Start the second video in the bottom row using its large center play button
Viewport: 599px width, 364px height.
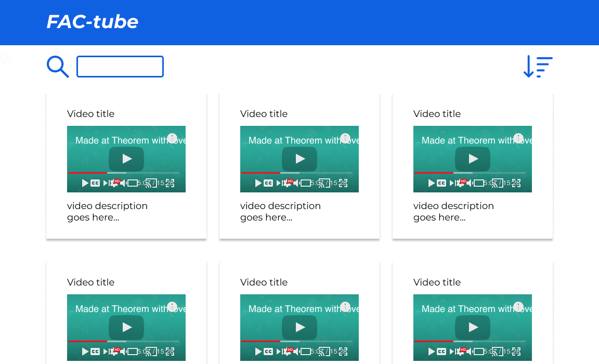[x=299, y=327]
